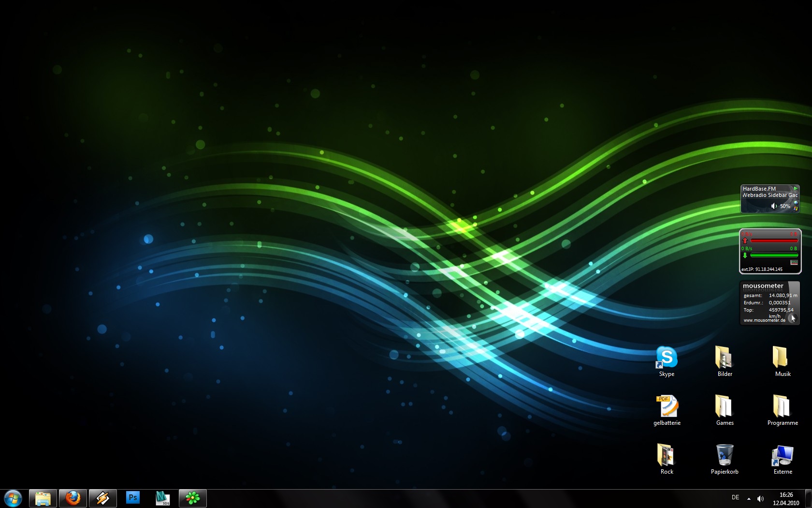Launch Photoshop from the taskbar
812x508 pixels.
pos(133,498)
